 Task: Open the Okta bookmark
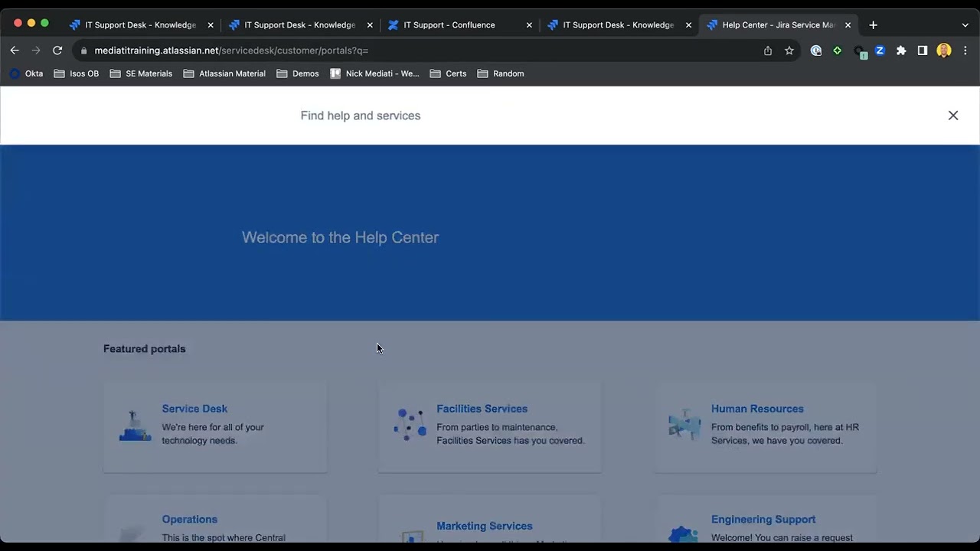click(x=26, y=73)
